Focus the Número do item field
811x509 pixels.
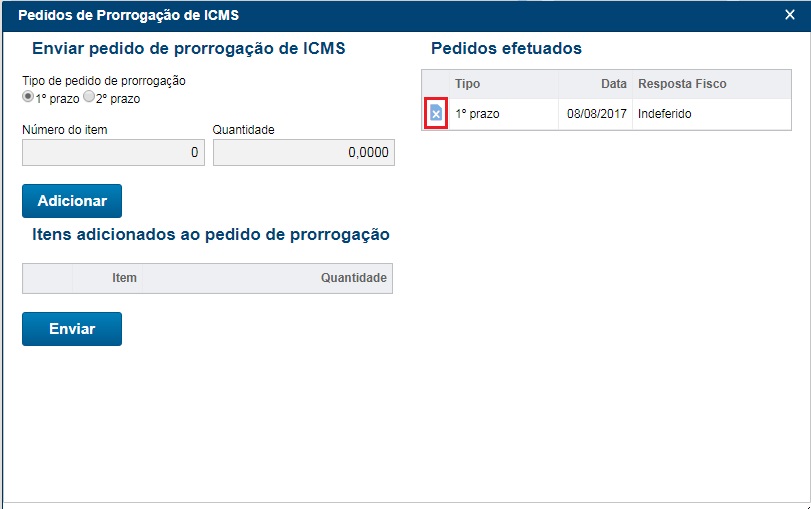coord(113,152)
